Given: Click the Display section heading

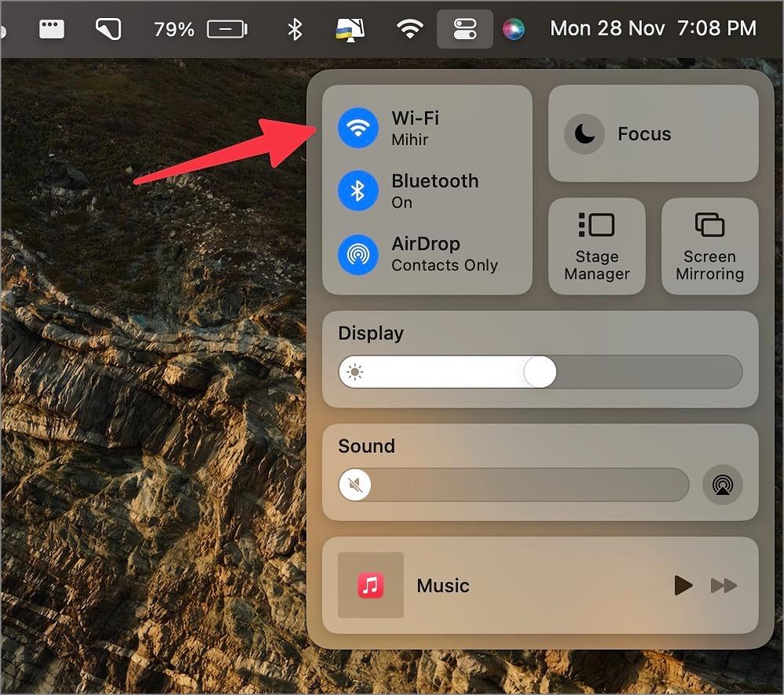Looking at the screenshot, I should [371, 333].
